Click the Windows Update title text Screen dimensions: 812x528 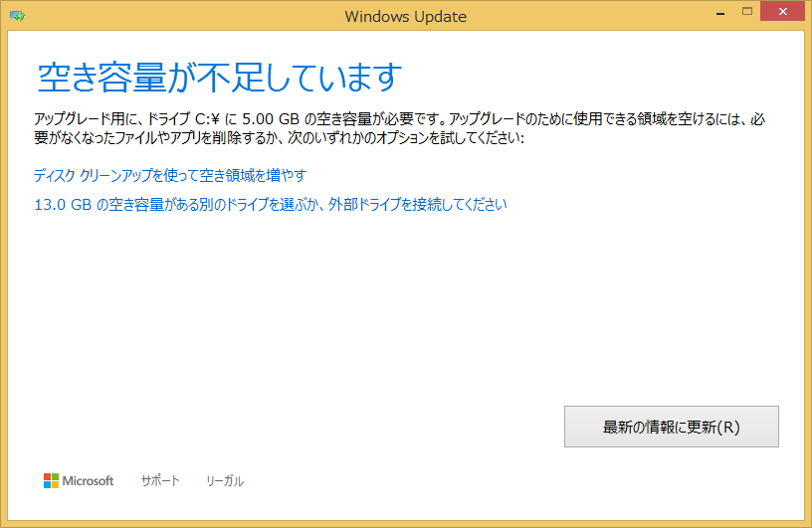pos(405,17)
